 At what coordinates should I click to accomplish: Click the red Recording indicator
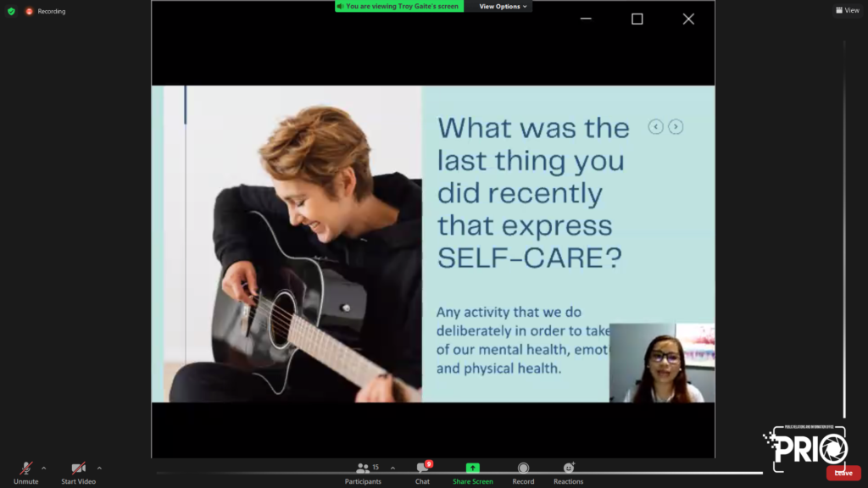pos(30,11)
